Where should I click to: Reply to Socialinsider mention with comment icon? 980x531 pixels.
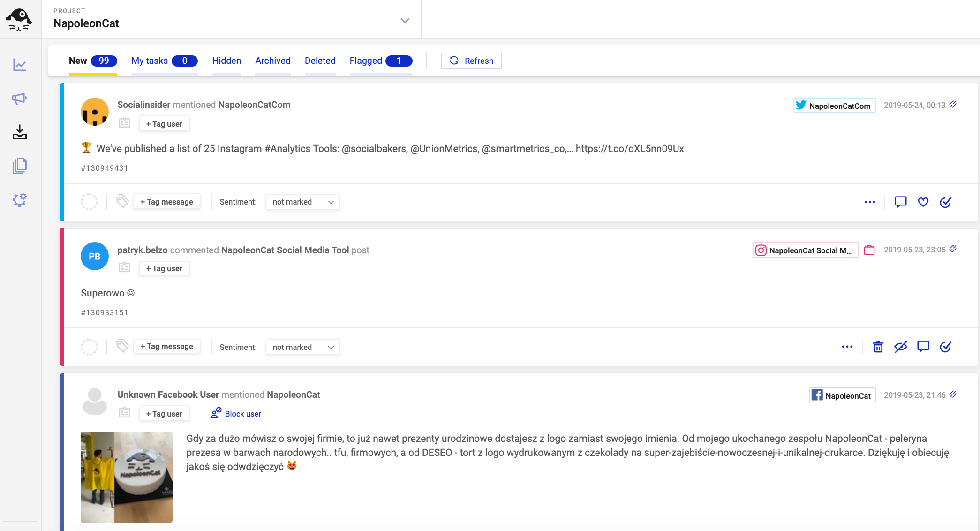tap(900, 202)
